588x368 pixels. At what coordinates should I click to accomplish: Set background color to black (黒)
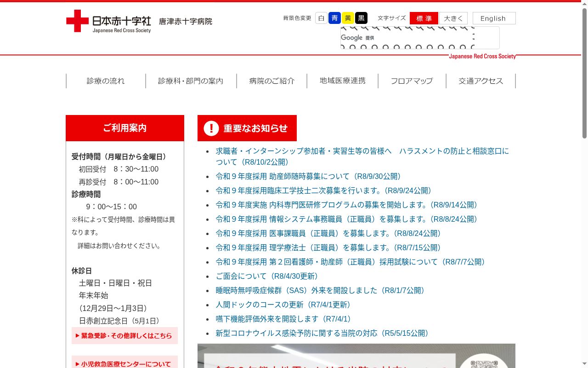pos(361,18)
